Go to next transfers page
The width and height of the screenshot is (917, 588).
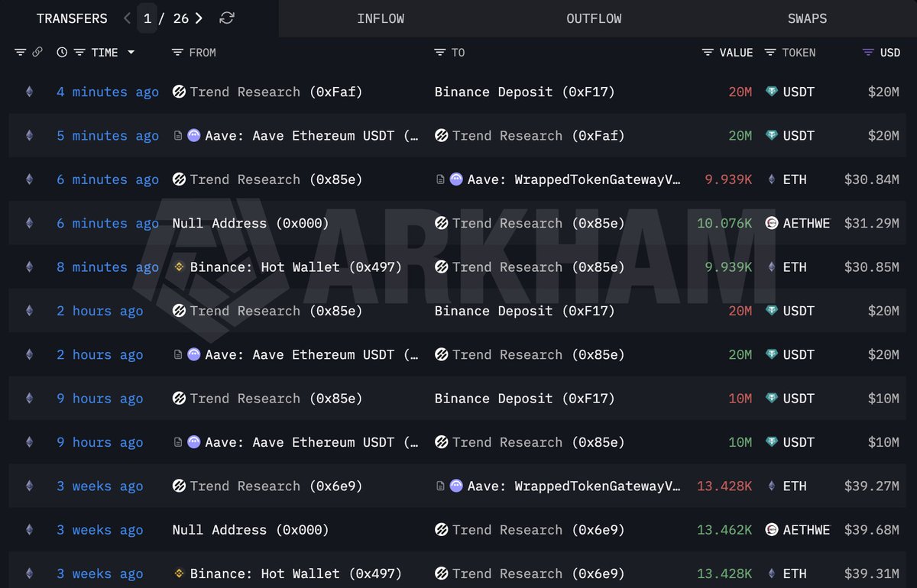click(x=199, y=18)
